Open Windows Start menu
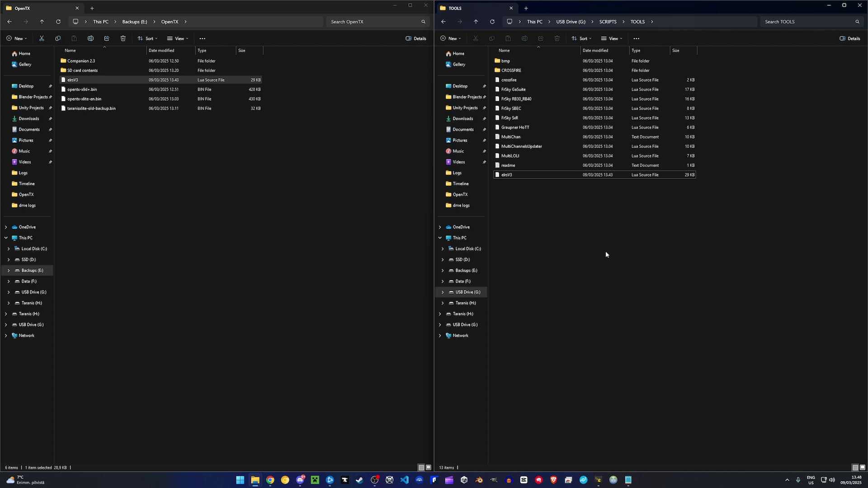 240,480
